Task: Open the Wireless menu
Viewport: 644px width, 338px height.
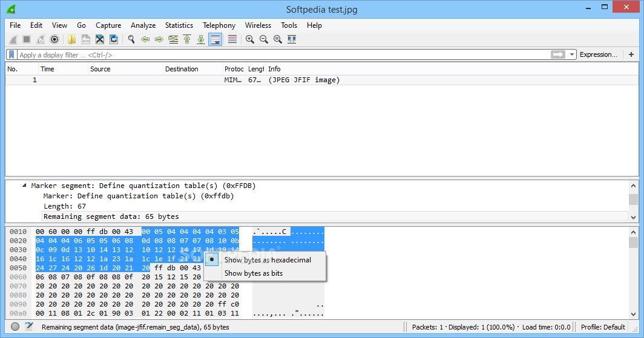Action: point(258,25)
